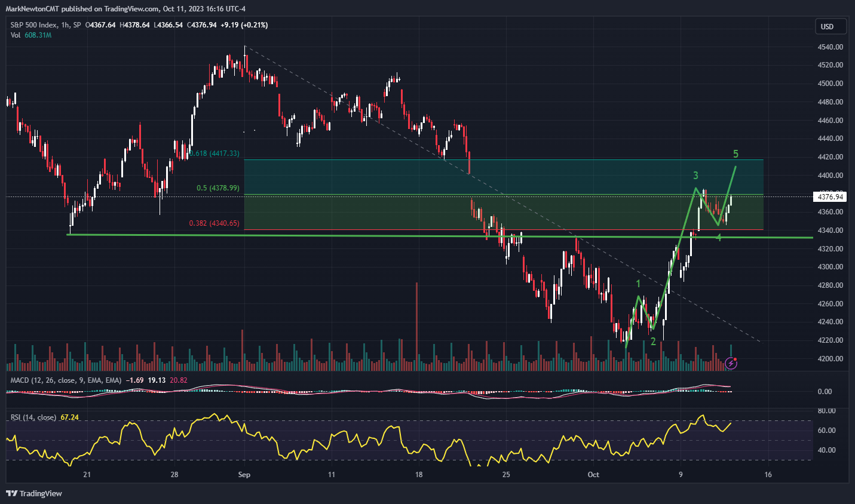Click the 21 label on the date axis

(x=87, y=475)
